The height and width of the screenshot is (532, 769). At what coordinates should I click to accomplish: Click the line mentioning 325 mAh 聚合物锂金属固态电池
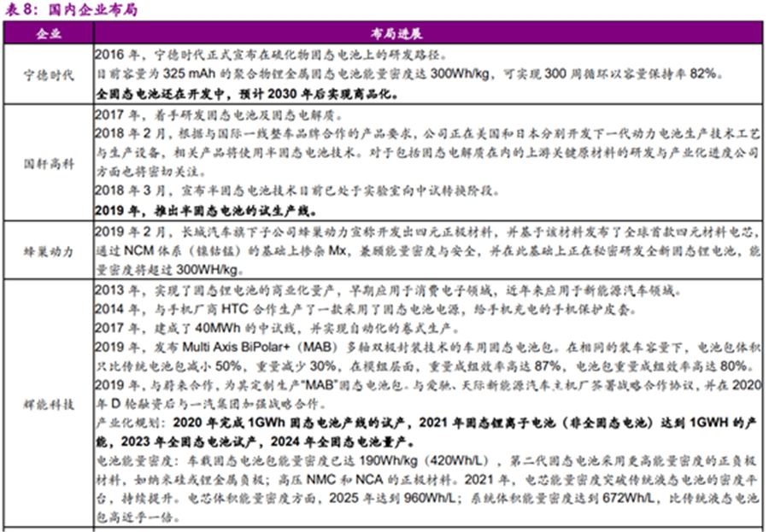pos(409,73)
